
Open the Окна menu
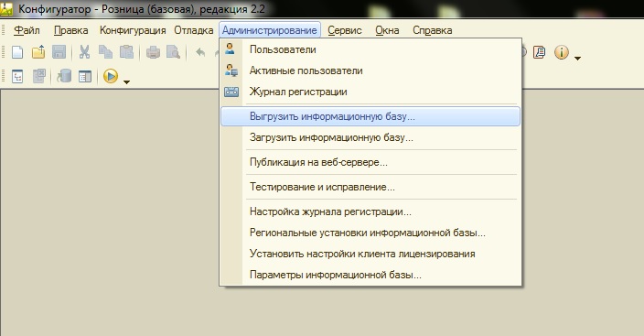[387, 30]
